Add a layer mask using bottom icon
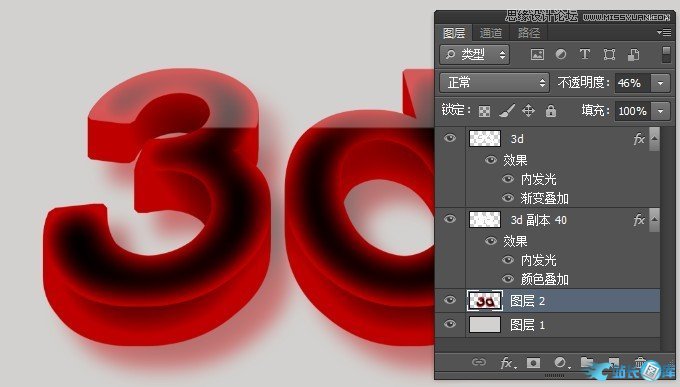Viewport: 680px width, 387px height. [x=533, y=362]
